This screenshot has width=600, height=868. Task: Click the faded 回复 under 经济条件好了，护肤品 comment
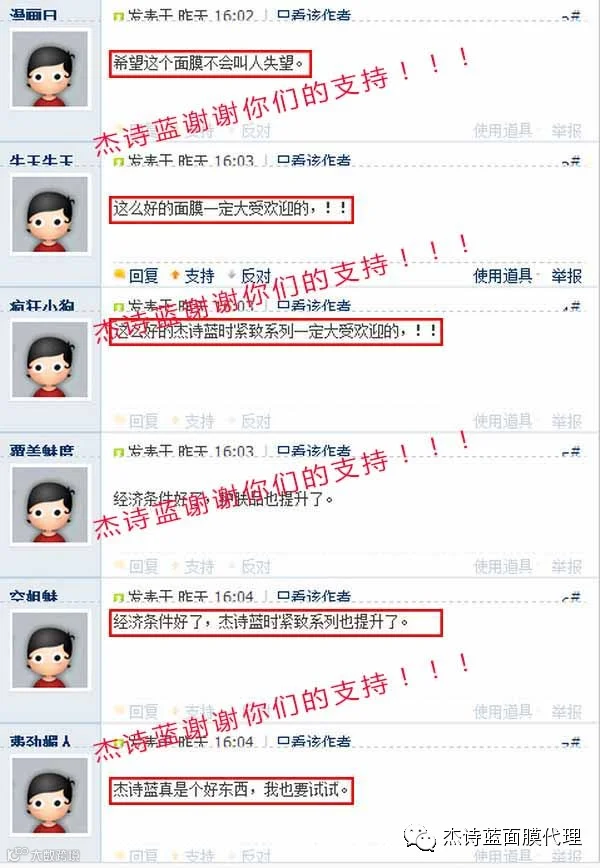(x=143, y=566)
